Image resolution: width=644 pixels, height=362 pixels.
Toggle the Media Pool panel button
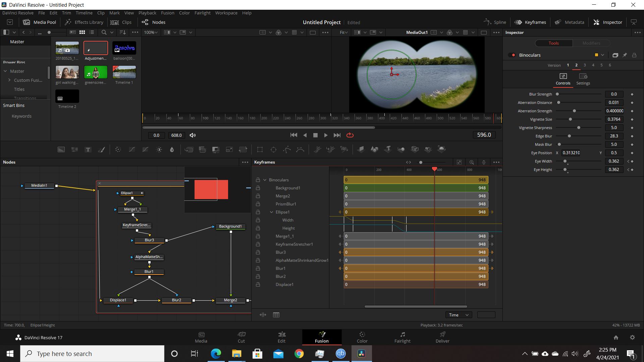[x=40, y=22]
